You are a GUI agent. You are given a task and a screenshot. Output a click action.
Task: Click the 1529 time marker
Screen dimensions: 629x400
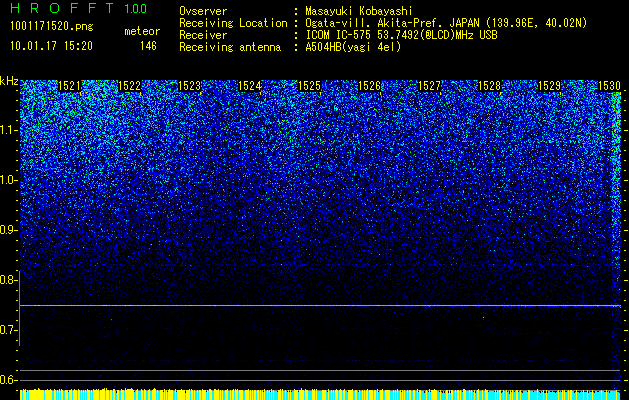point(550,86)
